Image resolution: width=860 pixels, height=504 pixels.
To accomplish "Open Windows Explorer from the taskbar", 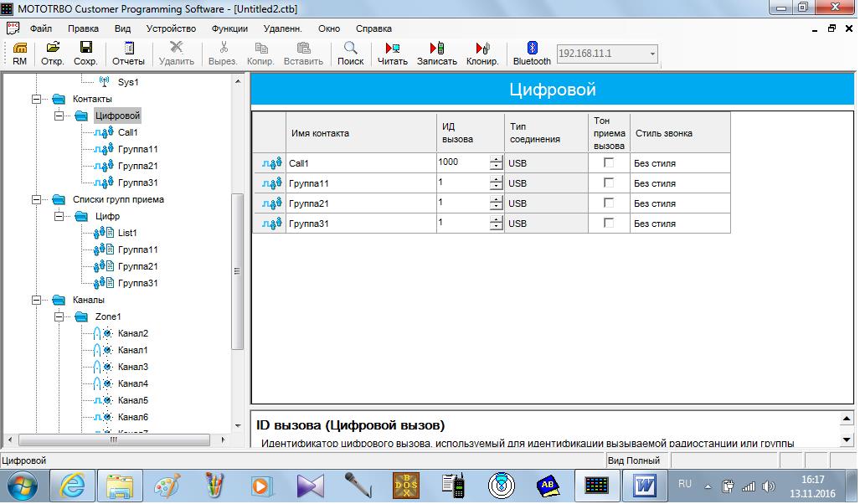I will (120, 486).
